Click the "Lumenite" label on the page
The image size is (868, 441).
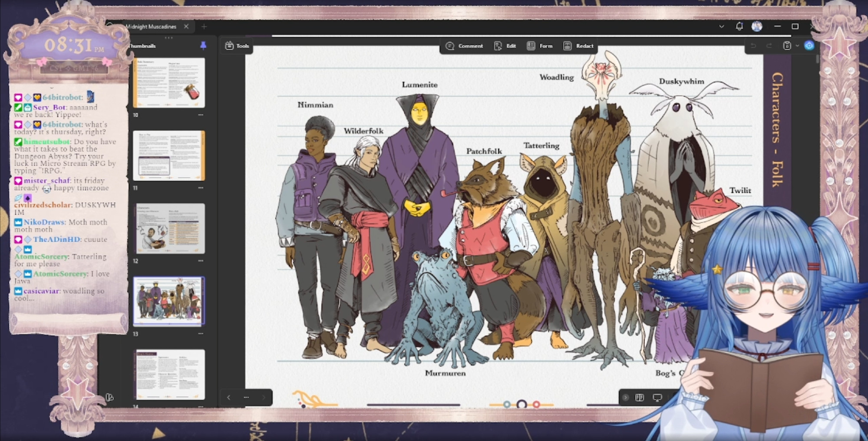pyautogui.click(x=419, y=85)
